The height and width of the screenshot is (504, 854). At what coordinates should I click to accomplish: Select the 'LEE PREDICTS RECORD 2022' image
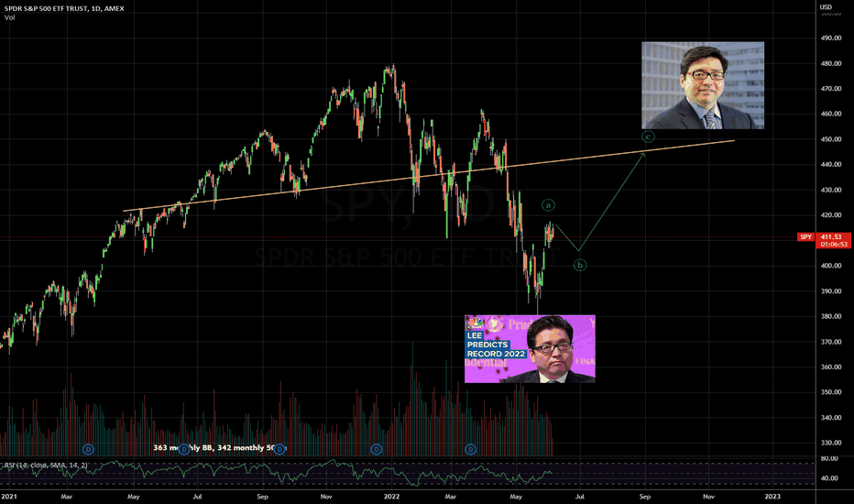point(530,349)
